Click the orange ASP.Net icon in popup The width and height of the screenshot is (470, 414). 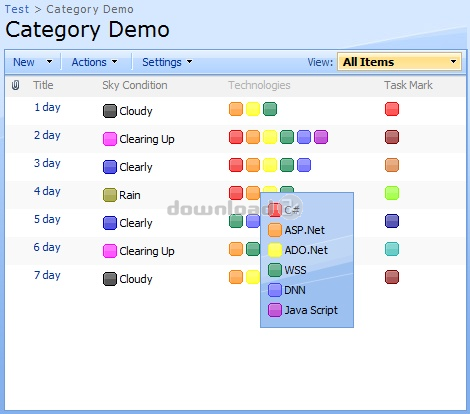pyautogui.click(x=275, y=230)
